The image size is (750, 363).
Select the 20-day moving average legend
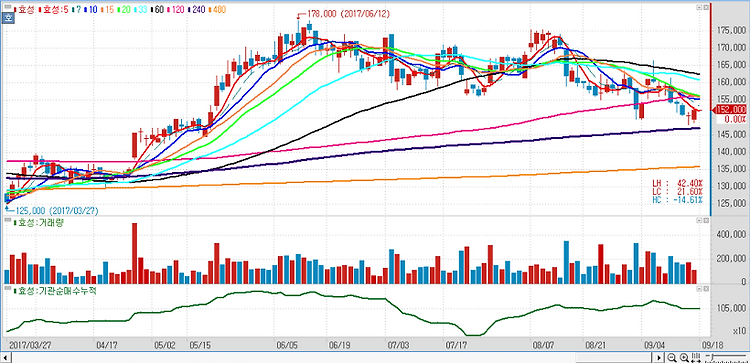[124, 10]
